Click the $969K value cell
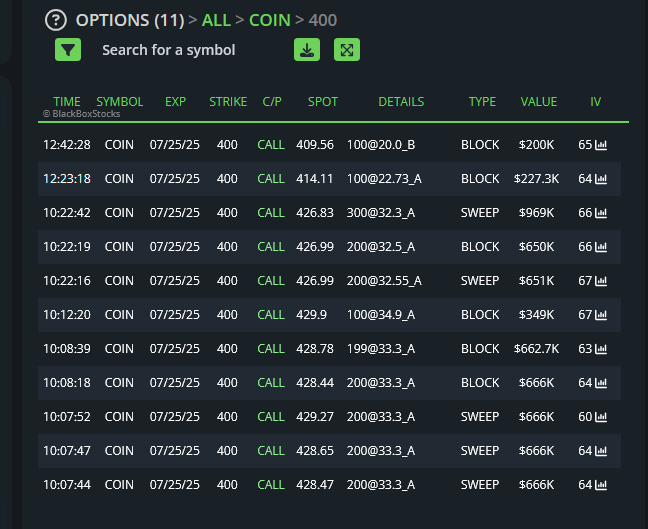648x529 pixels. click(x=536, y=213)
